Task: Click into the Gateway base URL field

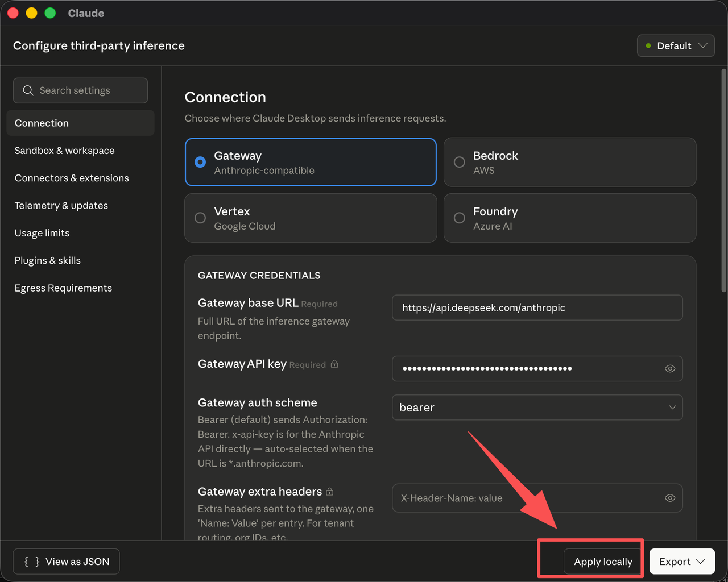Action: pos(537,307)
